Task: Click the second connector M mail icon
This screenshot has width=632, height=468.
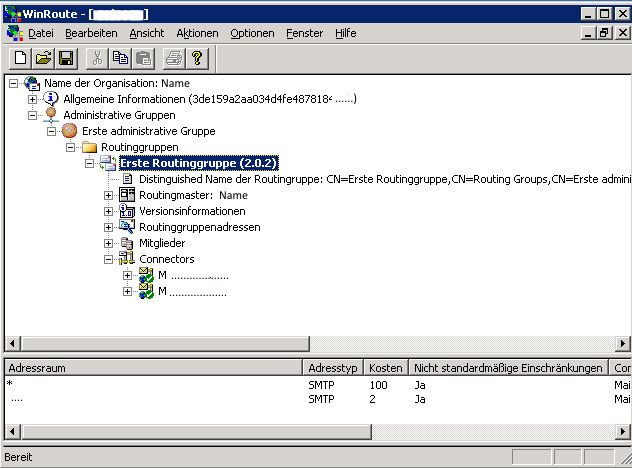Action: pos(146,291)
